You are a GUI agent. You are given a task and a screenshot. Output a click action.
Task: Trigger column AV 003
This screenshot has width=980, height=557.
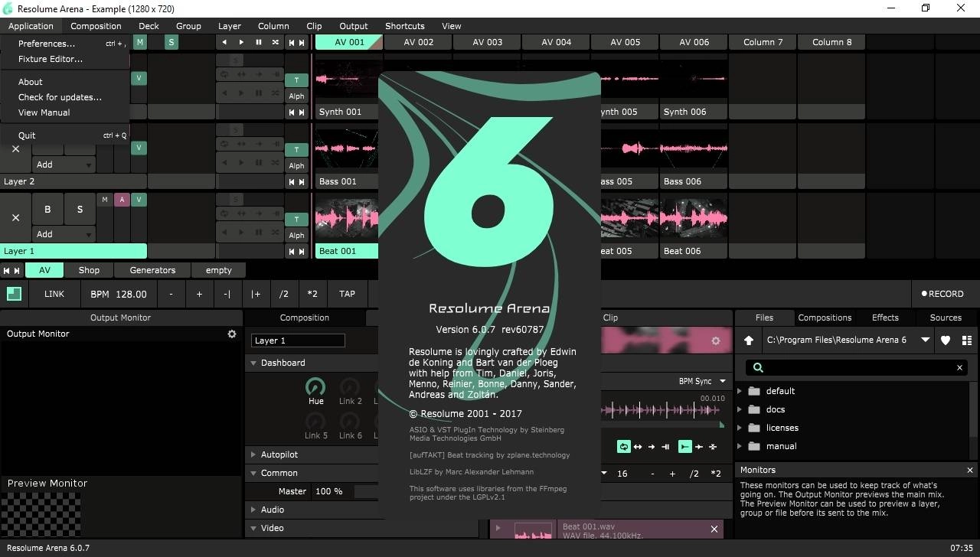(488, 42)
